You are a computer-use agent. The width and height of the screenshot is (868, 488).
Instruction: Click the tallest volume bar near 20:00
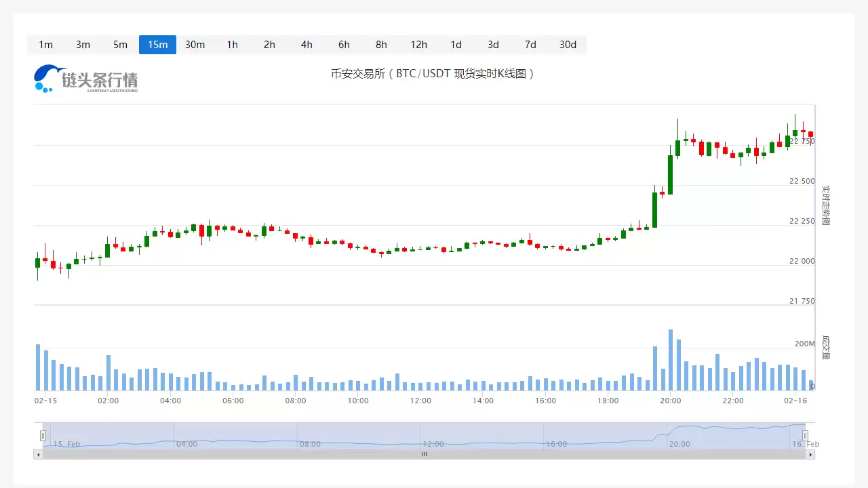point(670,360)
